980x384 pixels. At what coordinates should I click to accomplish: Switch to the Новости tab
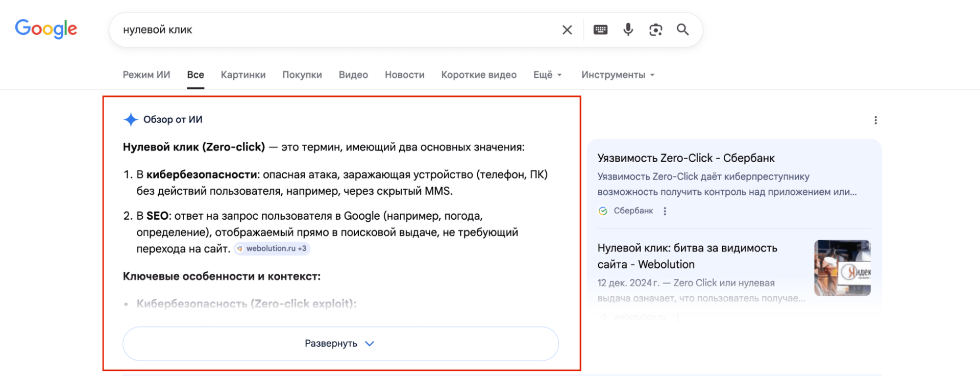click(x=404, y=75)
